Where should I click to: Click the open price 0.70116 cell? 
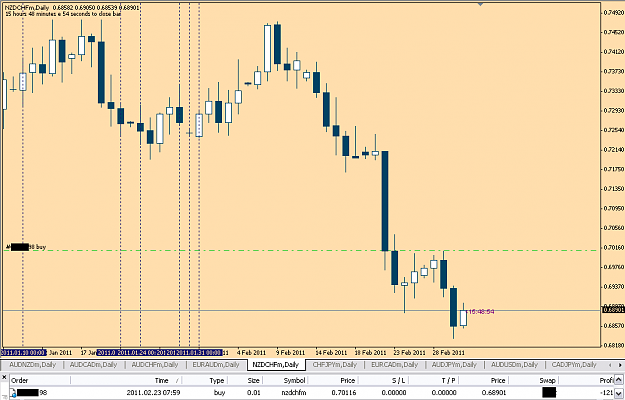pos(344,393)
